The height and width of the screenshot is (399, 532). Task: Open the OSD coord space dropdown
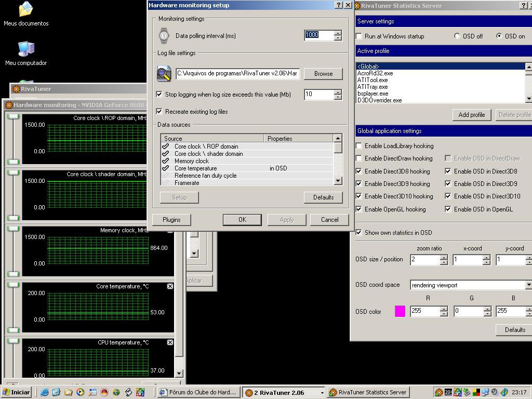pyautogui.click(x=528, y=285)
